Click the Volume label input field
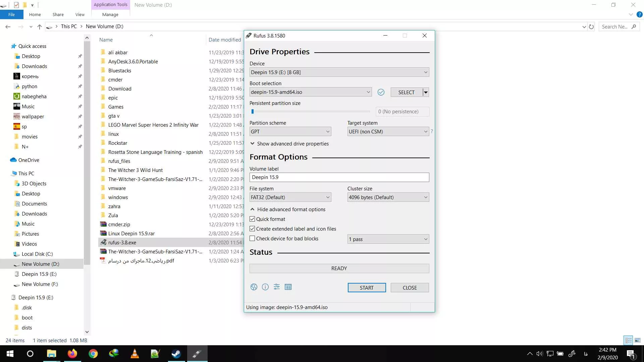This screenshot has height=362, width=644. coord(339,177)
